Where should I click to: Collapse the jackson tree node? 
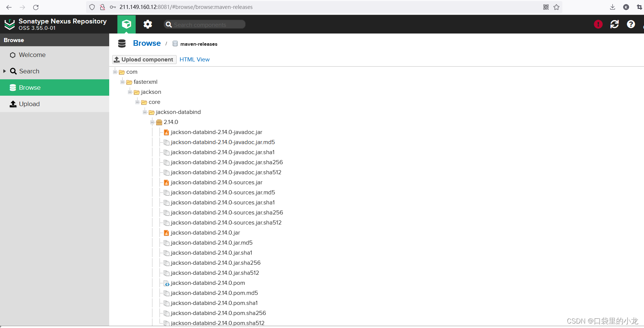pyautogui.click(x=130, y=92)
